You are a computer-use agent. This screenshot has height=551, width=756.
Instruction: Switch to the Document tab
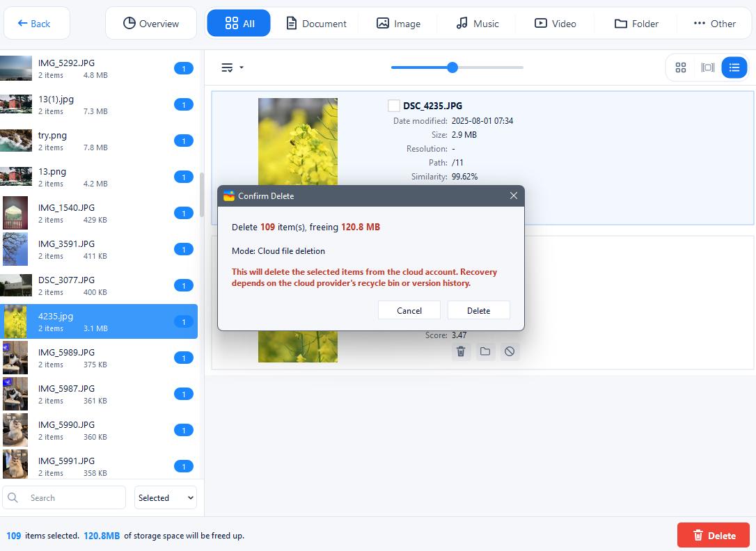[x=316, y=23]
